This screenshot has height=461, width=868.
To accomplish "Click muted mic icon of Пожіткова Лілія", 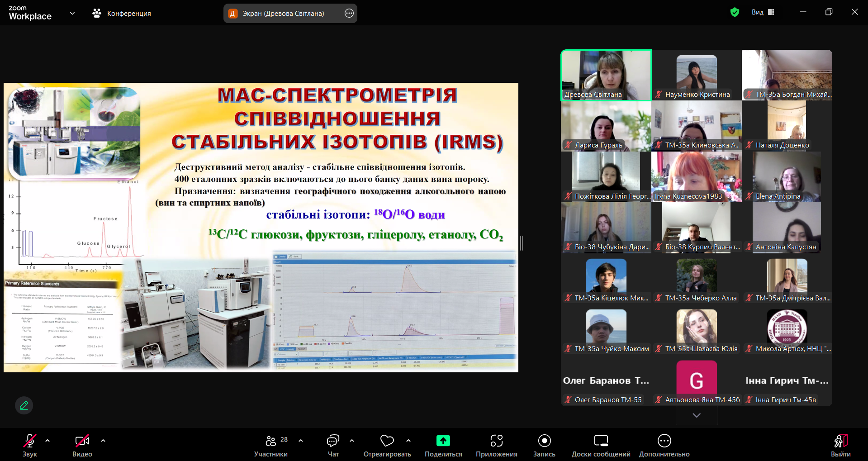I will coord(568,196).
